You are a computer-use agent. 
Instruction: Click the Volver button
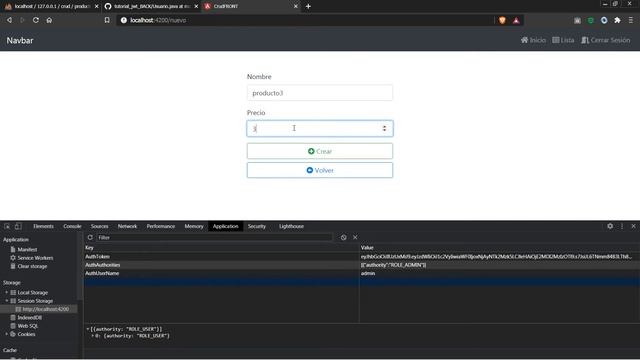(320, 170)
